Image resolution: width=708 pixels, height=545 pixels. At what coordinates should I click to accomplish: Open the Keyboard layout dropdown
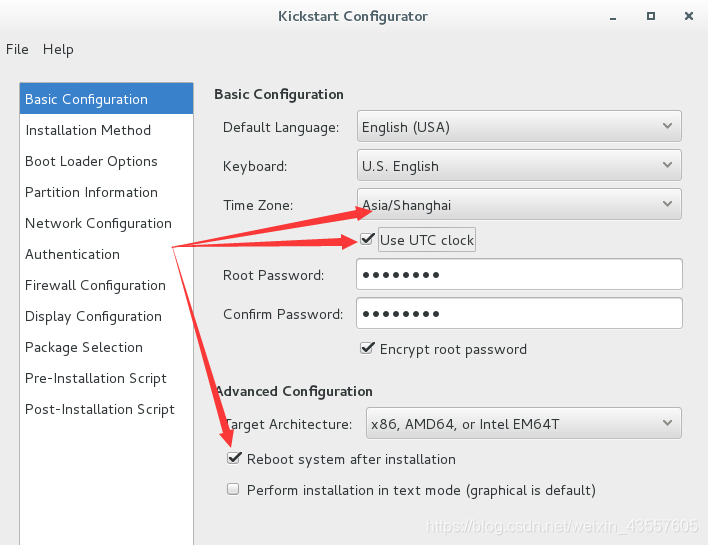point(519,166)
